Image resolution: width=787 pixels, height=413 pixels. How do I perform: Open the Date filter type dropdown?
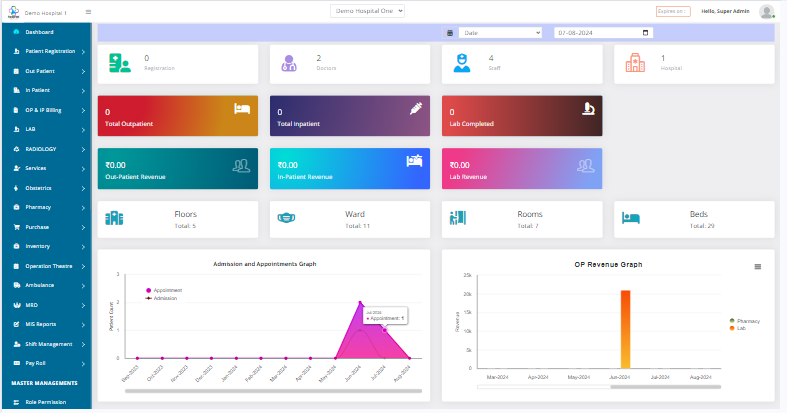tap(498, 33)
